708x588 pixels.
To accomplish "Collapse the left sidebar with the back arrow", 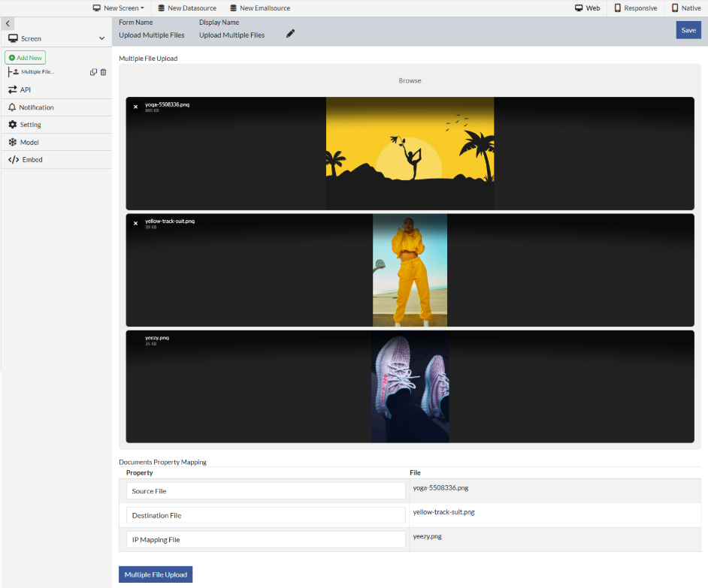I will coord(8,23).
